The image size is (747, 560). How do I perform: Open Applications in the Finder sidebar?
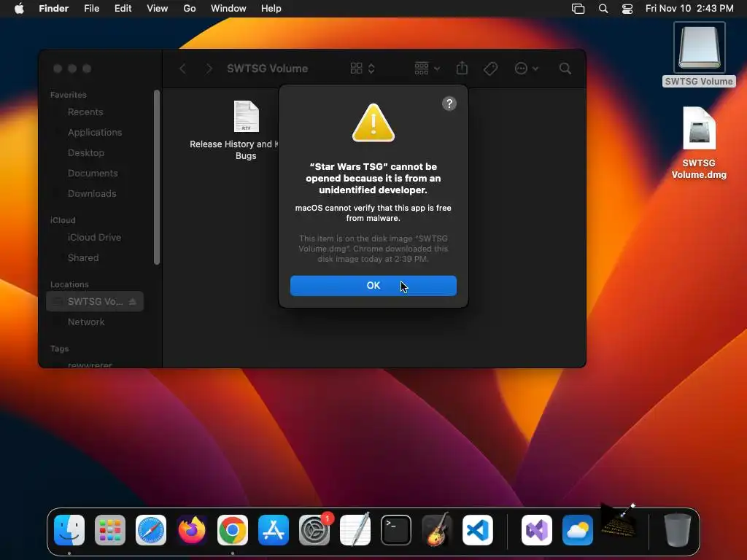pos(95,133)
